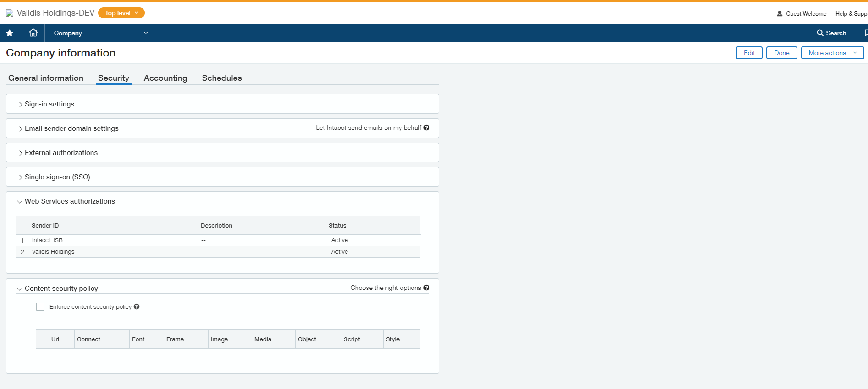
Task: Click the Guest Welcome user icon
Action: 780,14
